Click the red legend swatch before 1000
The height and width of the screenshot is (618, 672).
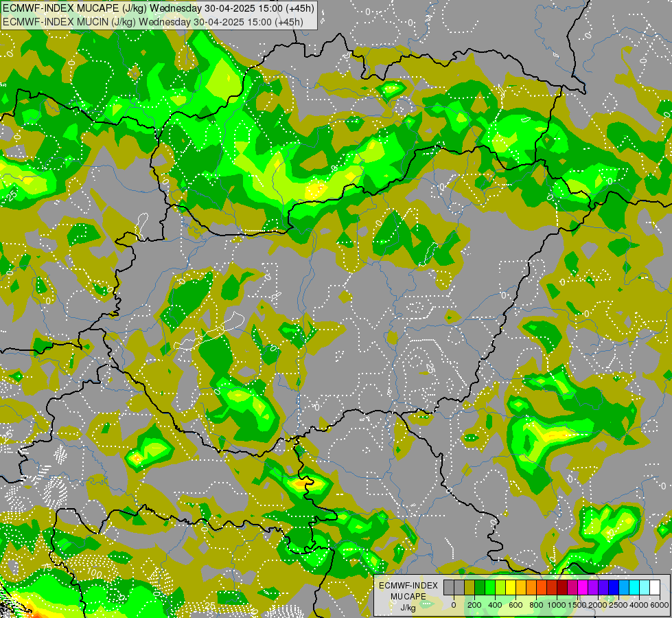pos(552,588)
